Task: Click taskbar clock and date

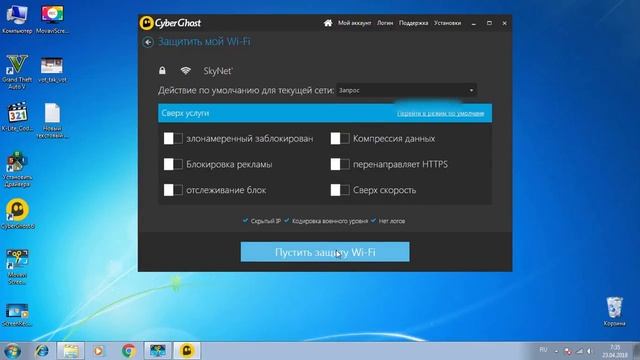Action: [614, 351]
